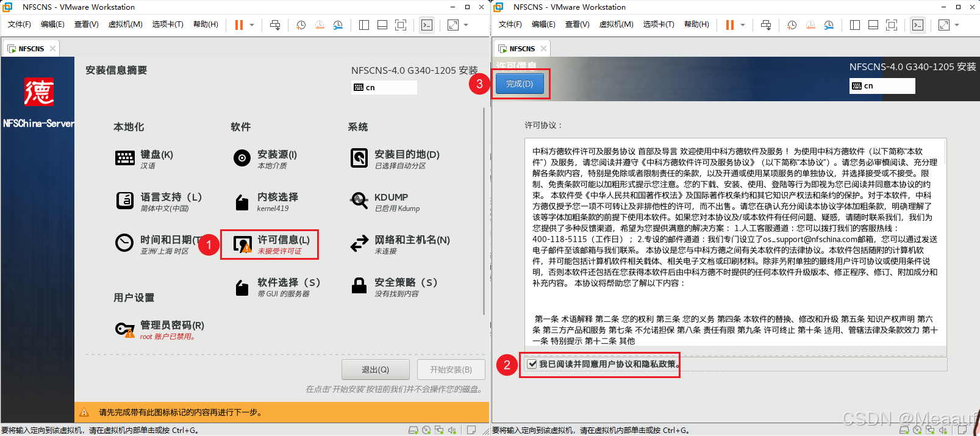Viewport: 980px width, 436px height.
Task: Click Begin Installation 开始安装(B) button
Action: [x=451, y=370]
